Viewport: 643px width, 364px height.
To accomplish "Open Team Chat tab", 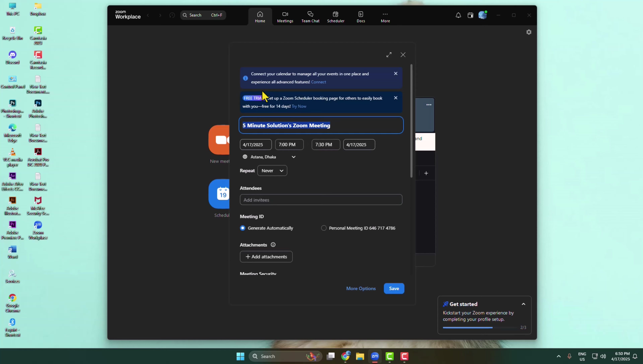I will (310, 17).
